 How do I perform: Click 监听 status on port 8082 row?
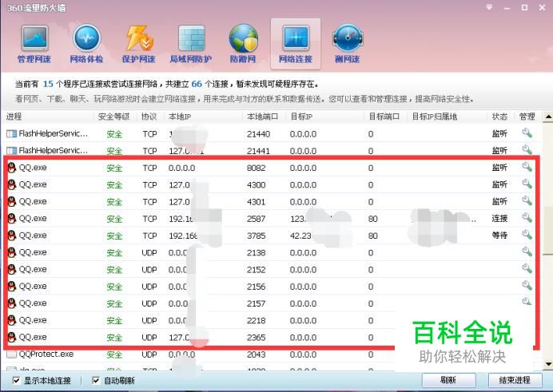(x=499, y=168)
